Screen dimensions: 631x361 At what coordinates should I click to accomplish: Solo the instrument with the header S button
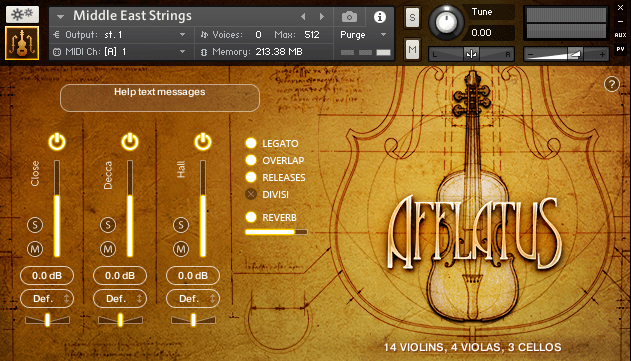pyautogui.click(x=412, y=18)
